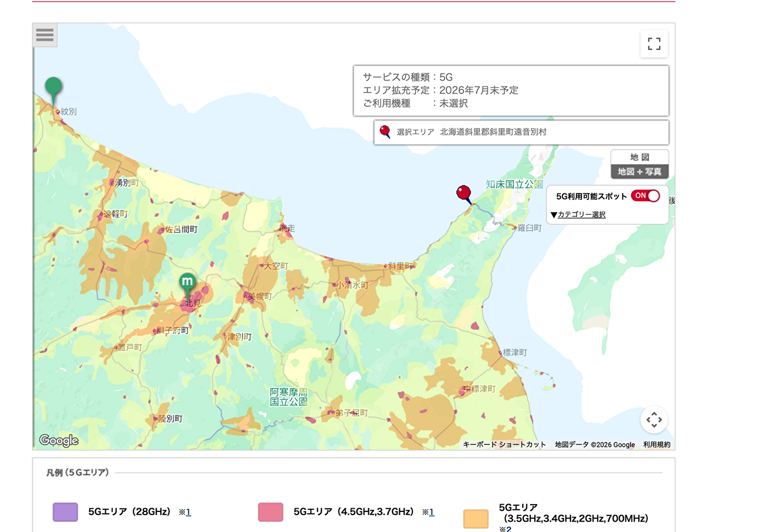
Task: Click the 弟子屈町 town label
Action: 352,413
